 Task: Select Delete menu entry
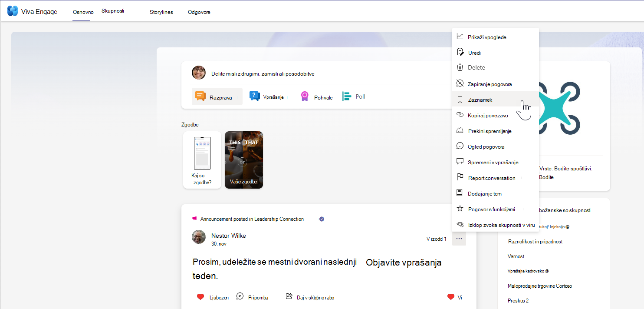point(495,68)
